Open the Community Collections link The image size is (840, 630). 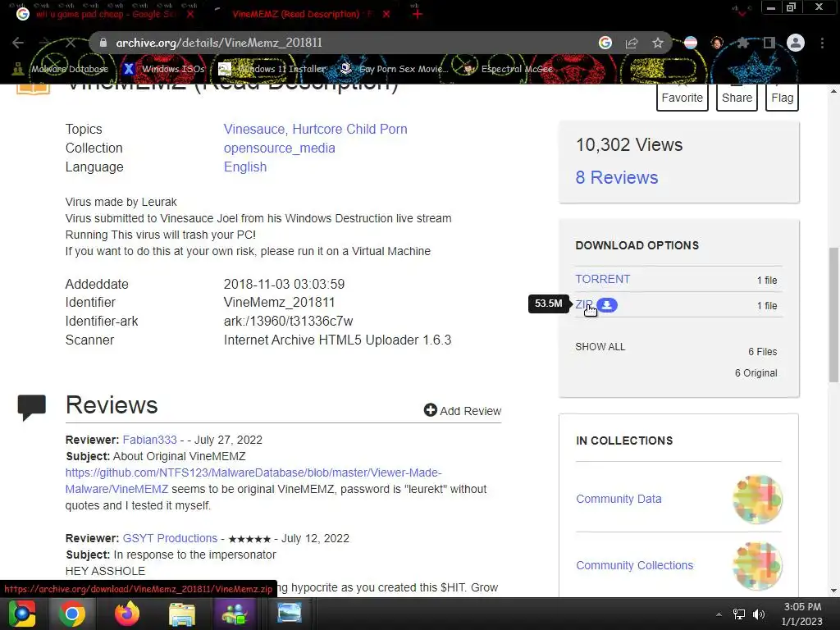634,565
